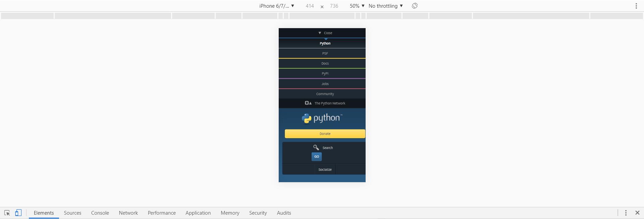Collapse the menu with Close toggle
This screenshot has width=644, height=219.
325,33
